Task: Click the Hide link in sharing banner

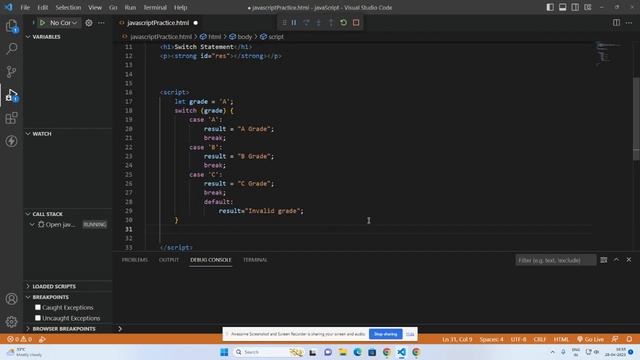Action: click(410, 334)
